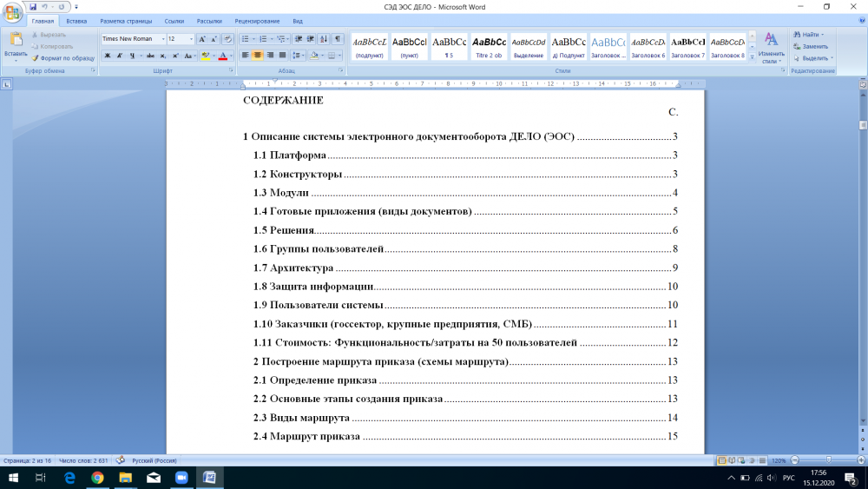Viewport: 868px width, 489px height.
Task: Open Windows Start menu
Action: tap(13, 478)
